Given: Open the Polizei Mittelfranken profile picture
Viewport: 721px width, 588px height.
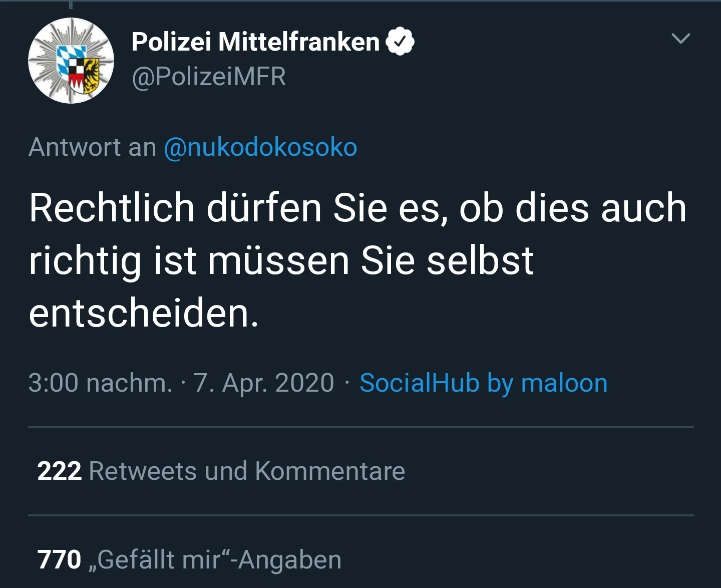Looking at the screenshot, I should click(x=71, y=61).
